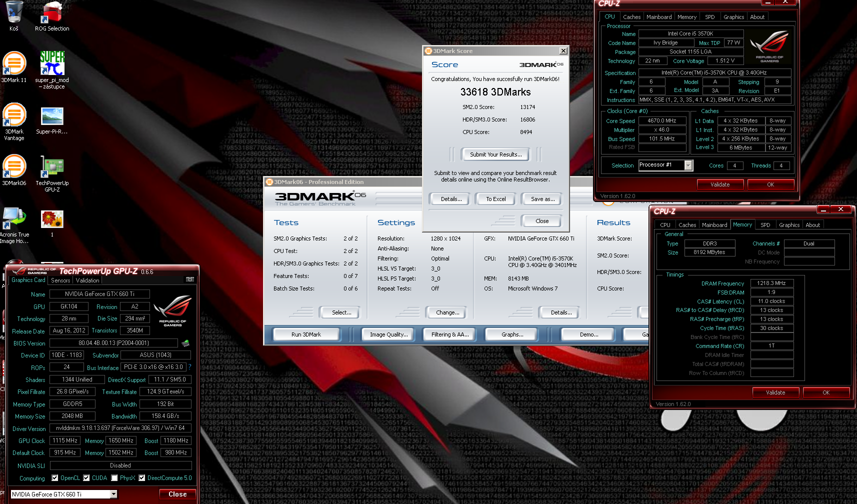The height and width of the screenshot is (504, 857).
Task: Click red Close button in GPU-Z
Action: coord(177,494)
